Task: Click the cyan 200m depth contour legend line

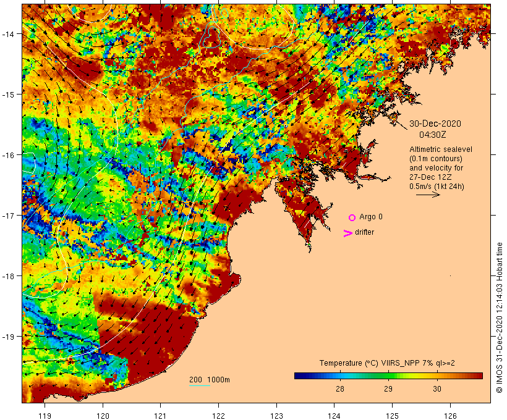Action: (x=200, y=385)
